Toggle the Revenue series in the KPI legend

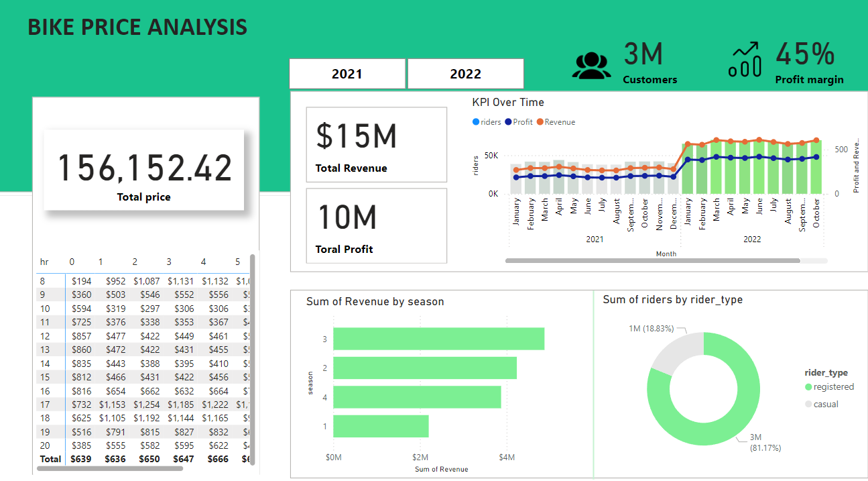pyautogui.click(x=554, y=121)
